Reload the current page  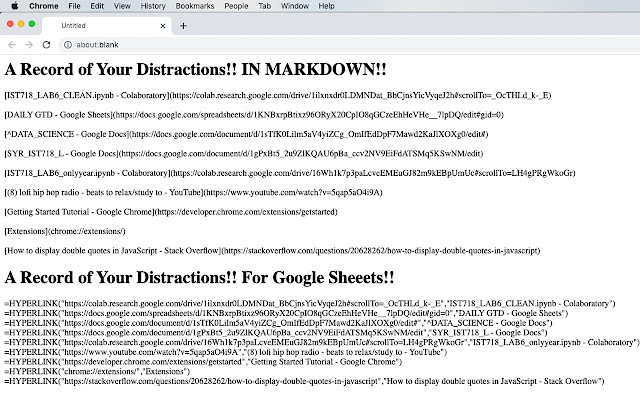pos(46,44)
